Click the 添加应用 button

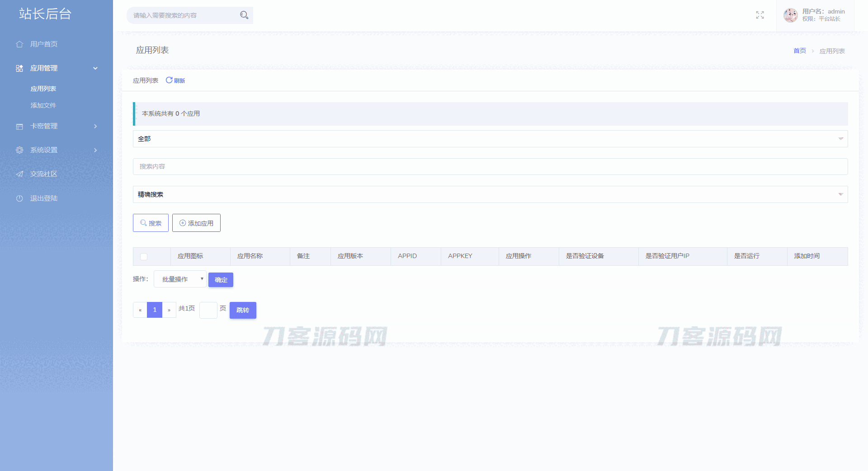click(x=196, y=223)
